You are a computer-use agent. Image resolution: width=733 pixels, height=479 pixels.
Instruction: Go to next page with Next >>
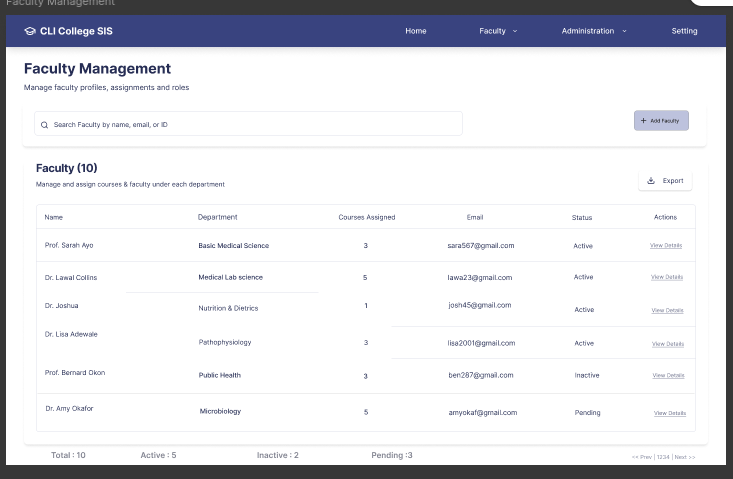tap(684, 456)
